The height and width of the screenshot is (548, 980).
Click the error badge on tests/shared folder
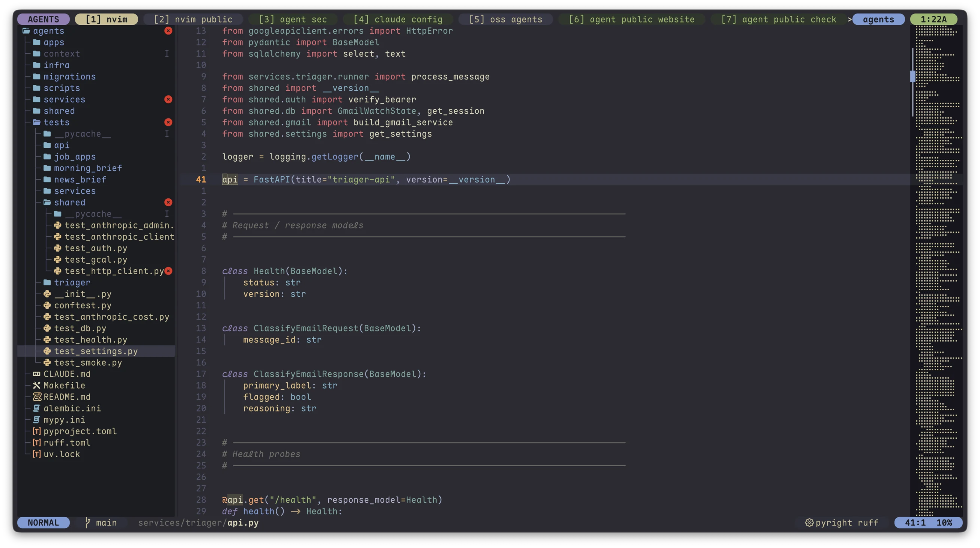click(x=168, y=202)
